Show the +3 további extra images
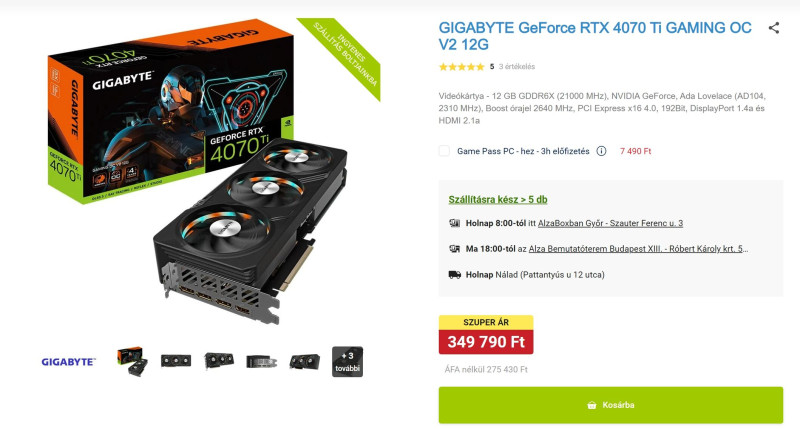This screenshot has height=429, width=800. (347, 362)
